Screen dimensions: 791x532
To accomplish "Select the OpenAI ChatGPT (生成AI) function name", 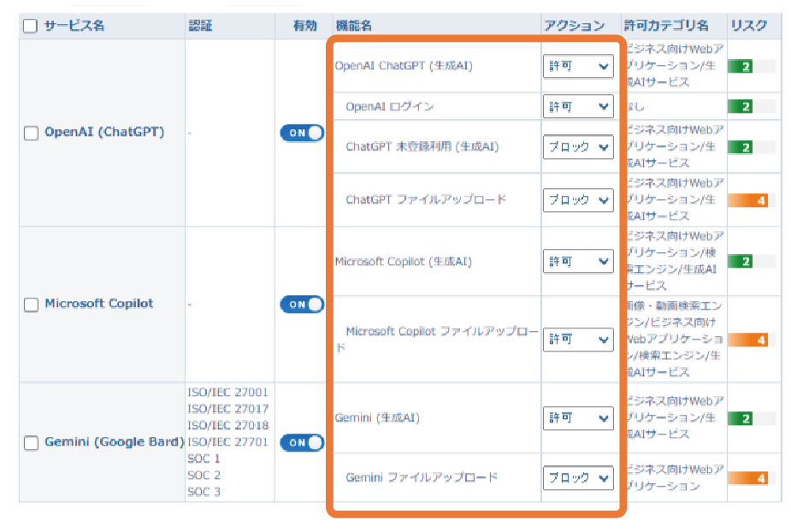I will (x=404, y=66).
